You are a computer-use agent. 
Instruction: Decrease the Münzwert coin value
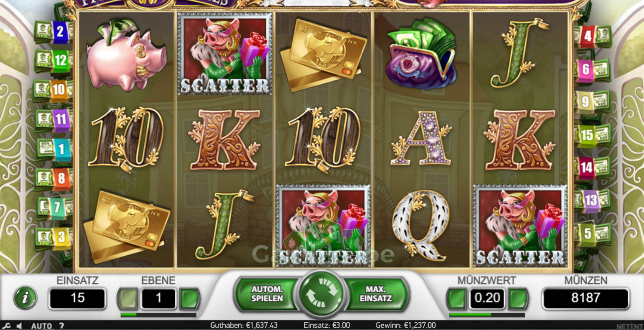pos(456,299)
